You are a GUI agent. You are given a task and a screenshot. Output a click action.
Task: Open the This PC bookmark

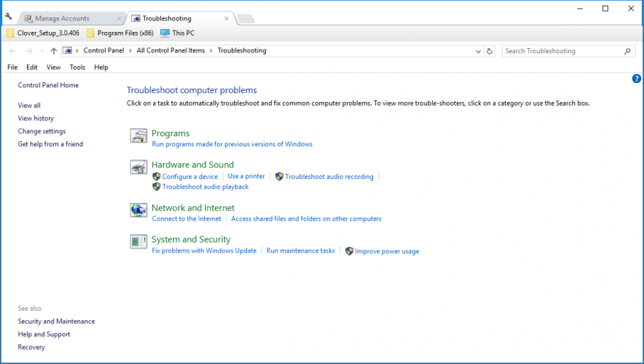[178, 33]
